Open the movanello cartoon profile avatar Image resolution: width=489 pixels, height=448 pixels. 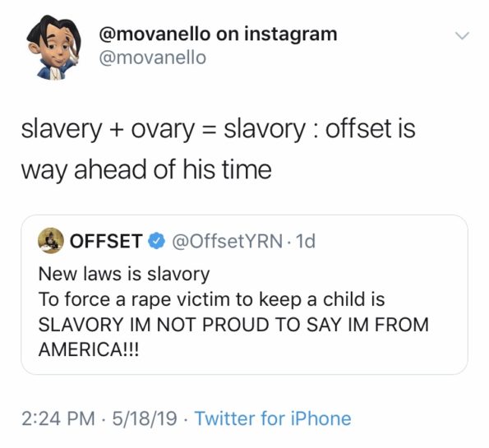pyautogui.click(x=53, y=48)
